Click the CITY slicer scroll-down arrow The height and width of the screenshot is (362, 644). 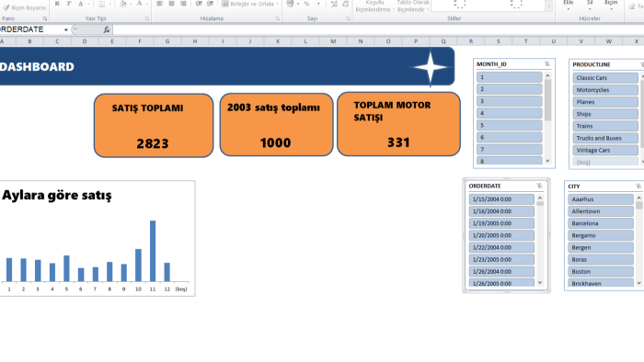[x=638, y=283]
